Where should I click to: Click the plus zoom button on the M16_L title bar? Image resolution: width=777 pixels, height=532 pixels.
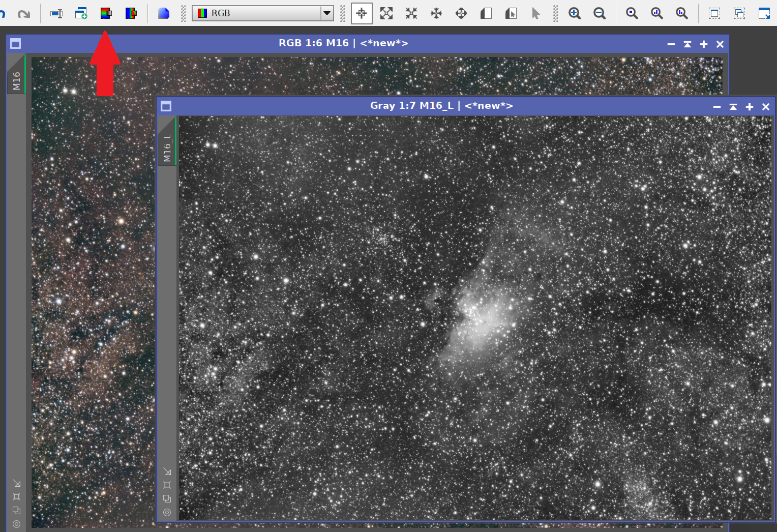tap(749, 106)
